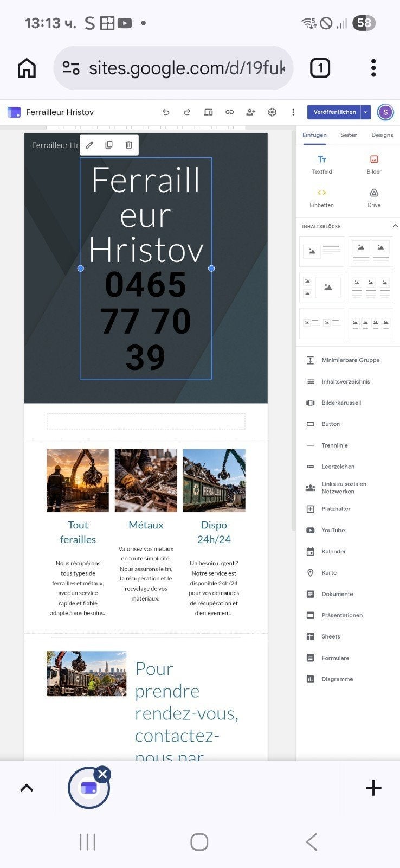Delete the selected title text box
Viewport: 400px width, 868px height.
(x=128, y=145)
